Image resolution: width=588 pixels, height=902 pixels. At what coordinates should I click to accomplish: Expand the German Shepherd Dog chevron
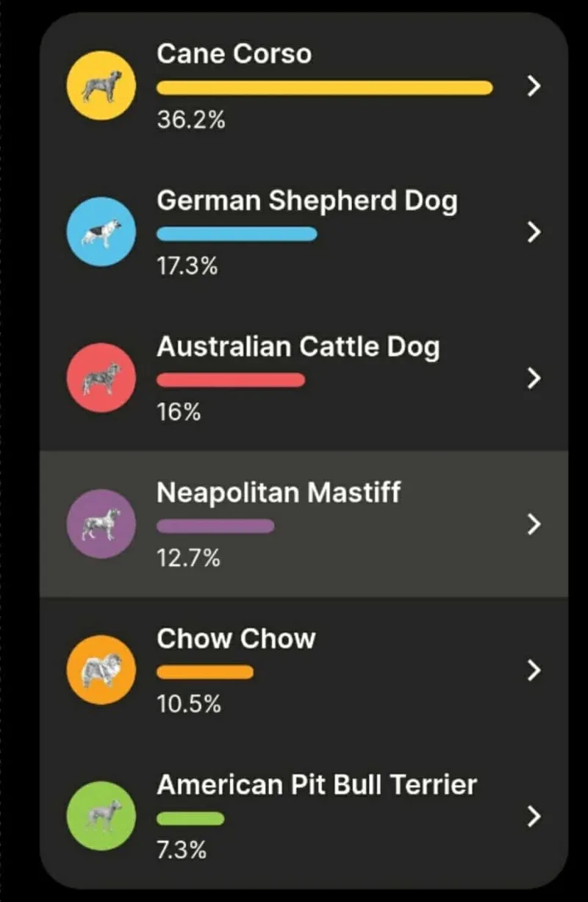(534, 232)
